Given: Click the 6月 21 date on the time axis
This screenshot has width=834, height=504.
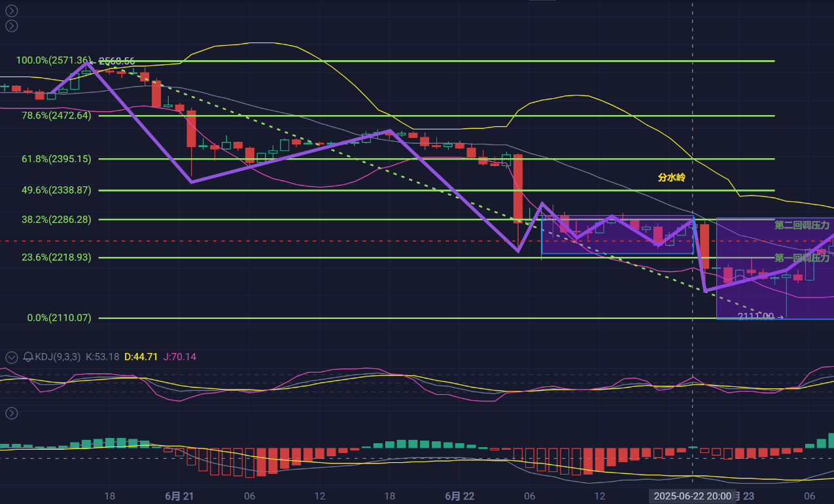Looking at the screenshot, I should pyautogui.click(x=179, y=496).
